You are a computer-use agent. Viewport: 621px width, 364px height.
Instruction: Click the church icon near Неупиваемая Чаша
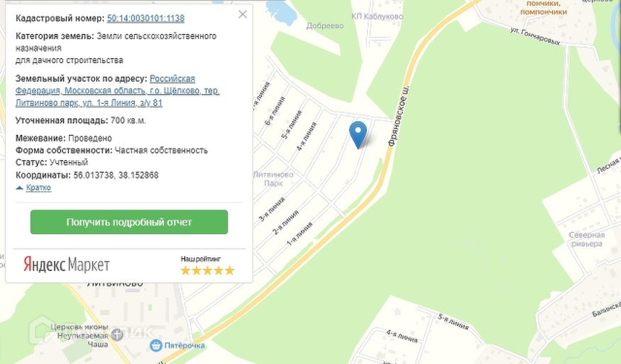pyautogui.click(x=118, y=335)
